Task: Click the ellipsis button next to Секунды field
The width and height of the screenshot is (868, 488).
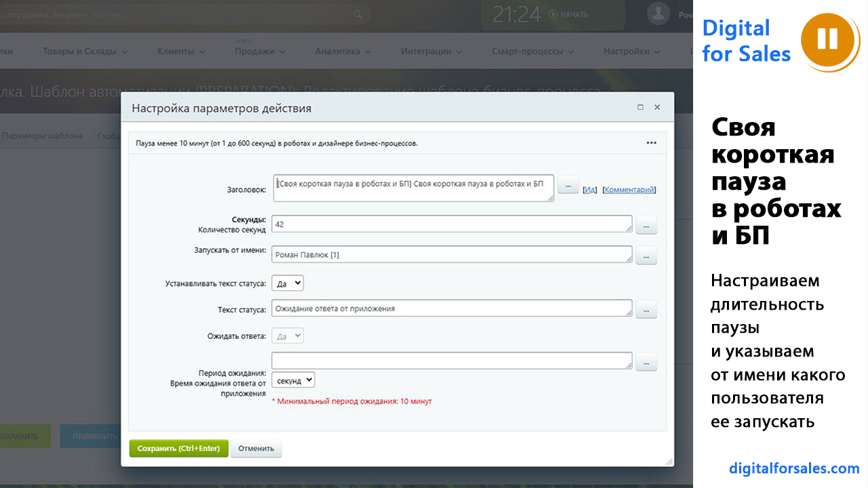Action: click(646, 225)
